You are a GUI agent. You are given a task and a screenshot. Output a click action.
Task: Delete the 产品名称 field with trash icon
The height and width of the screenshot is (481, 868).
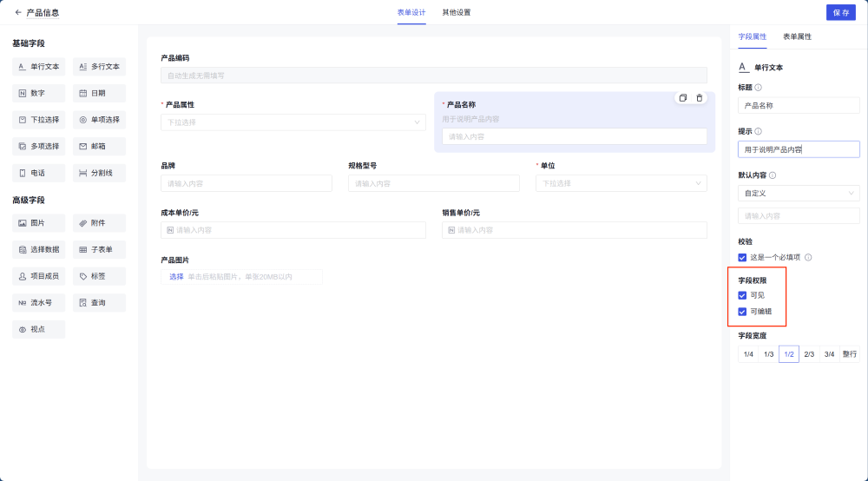click(700, 98)
